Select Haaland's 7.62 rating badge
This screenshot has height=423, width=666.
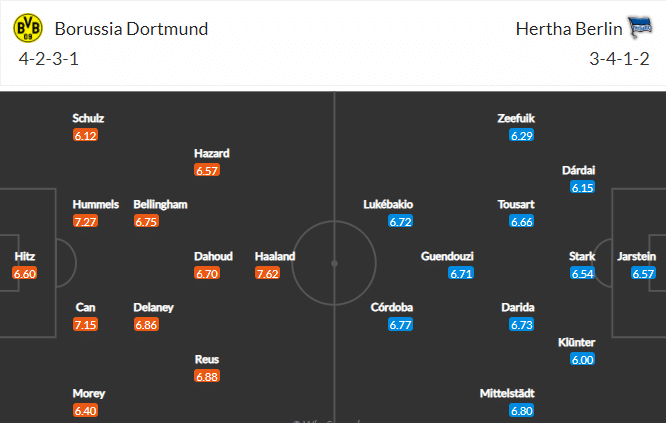coord(267,273)
